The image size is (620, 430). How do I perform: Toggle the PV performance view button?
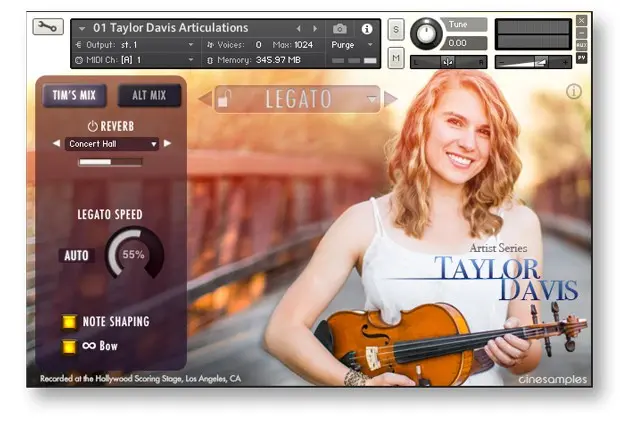[581, 58]
